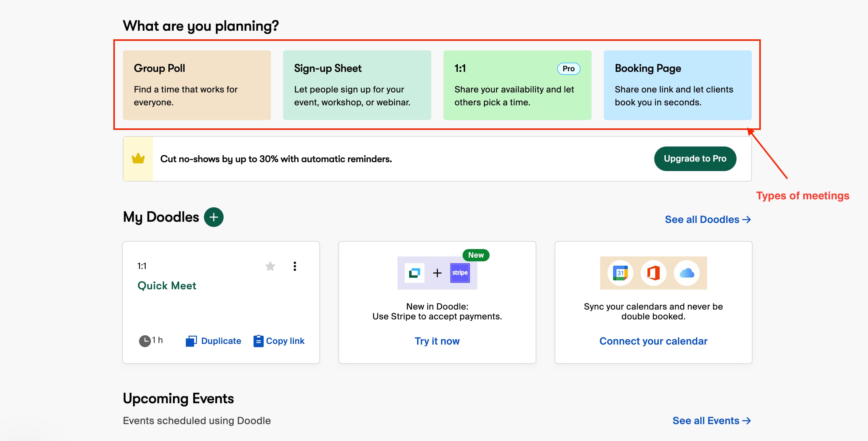Click the clipboard icon beside Copy link
This screenshot has height=441, width=868.
click(x=258, y=341)
